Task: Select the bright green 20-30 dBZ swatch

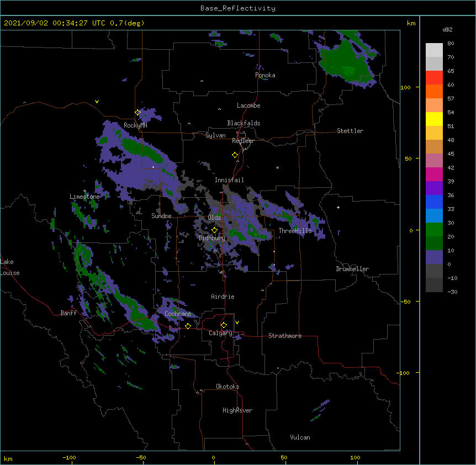Action: 434,230
